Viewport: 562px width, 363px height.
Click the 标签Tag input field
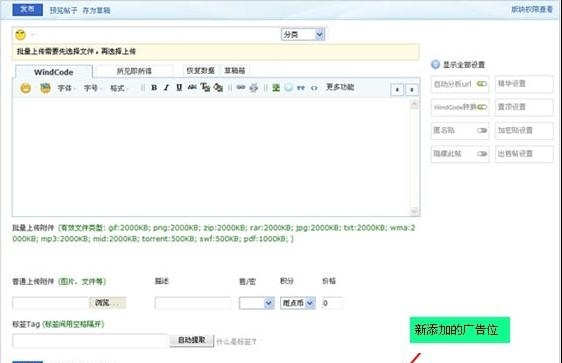click(x=90, y=341)
